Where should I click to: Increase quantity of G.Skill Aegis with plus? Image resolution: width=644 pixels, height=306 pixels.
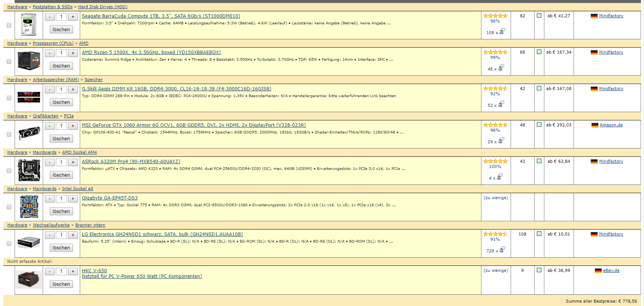73,90
